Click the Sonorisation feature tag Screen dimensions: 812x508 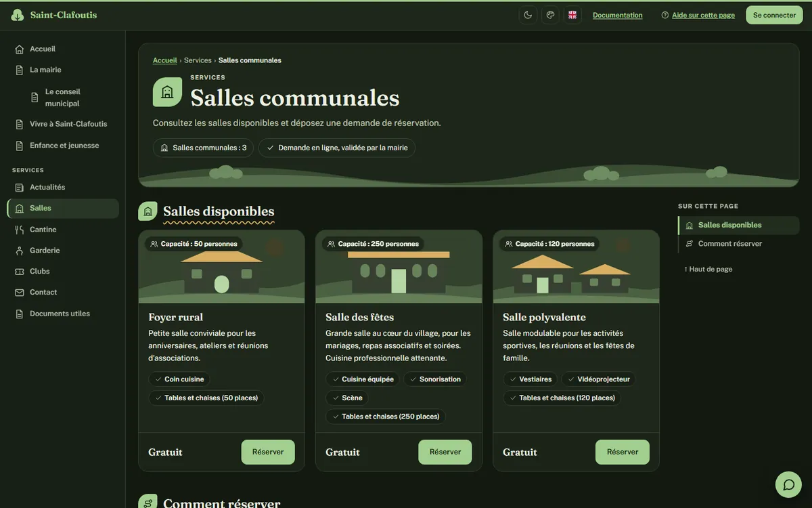pos(435,379)
